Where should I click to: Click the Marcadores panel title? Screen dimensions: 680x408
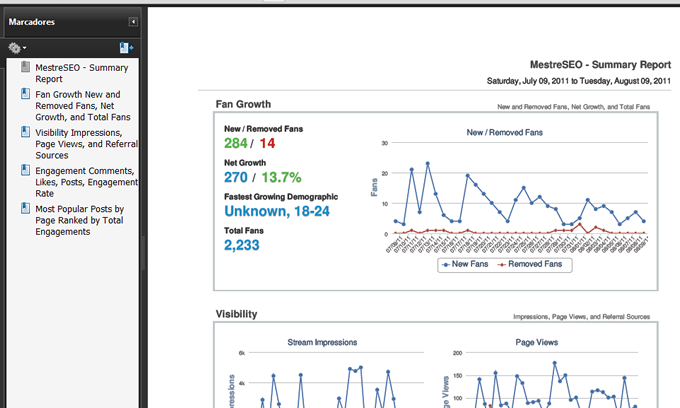(x=32, y=21)
